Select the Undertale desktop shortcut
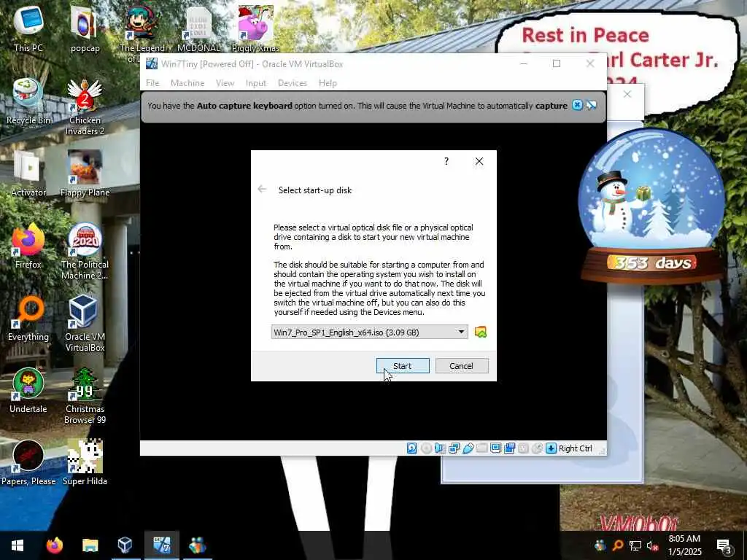The height and width of the screenshot is (560, 747). tap(28, 391)
